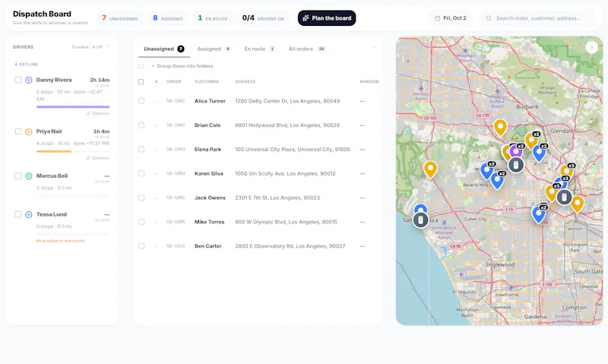Check the Marcus Bell driver checkbox
This screenshot has height=364, width=608.
tap(17, 176)
